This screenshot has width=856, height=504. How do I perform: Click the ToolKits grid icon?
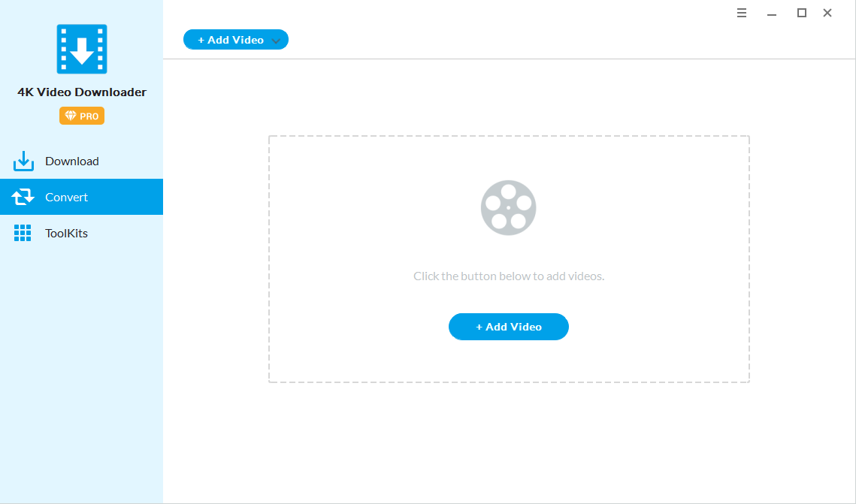pos(23,233)
